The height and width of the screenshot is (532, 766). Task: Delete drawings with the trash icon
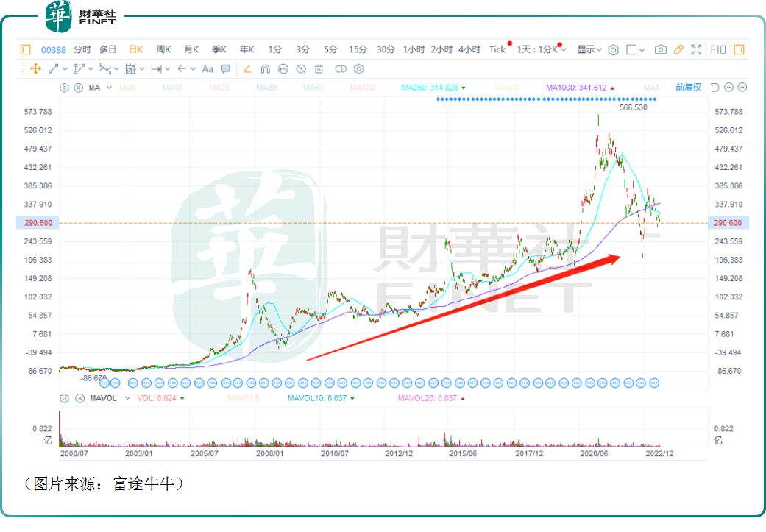(x=319, y=68)
